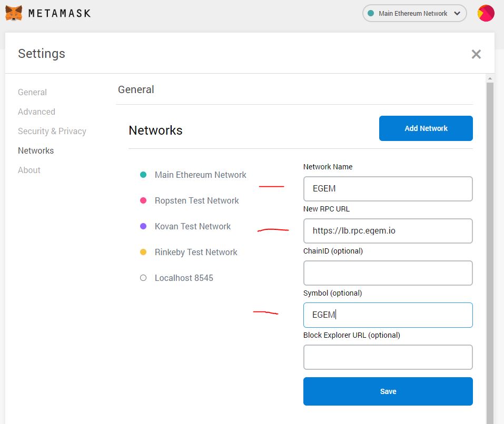Image resolution: width=504 pixels, height=424 pixels.
Task: Click the New RPC URL label
Action: pos(326,209)
